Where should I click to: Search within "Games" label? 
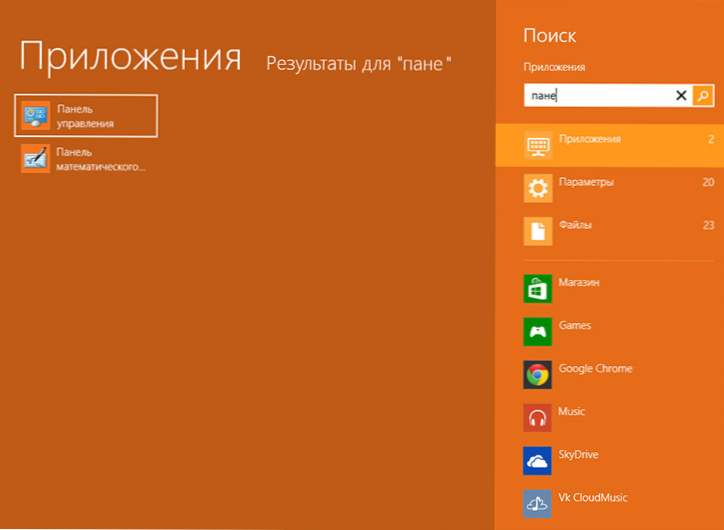[x=575, y=325]
